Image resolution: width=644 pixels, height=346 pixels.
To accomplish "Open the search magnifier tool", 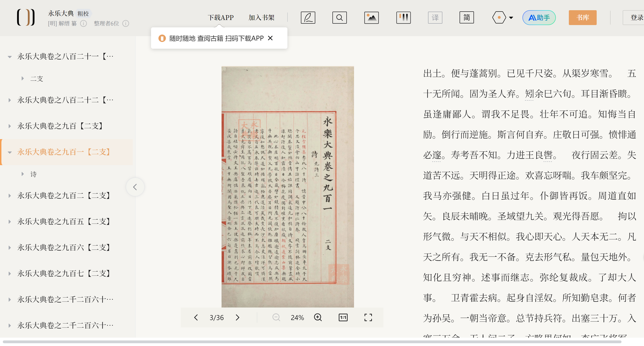I will point(339,17).
